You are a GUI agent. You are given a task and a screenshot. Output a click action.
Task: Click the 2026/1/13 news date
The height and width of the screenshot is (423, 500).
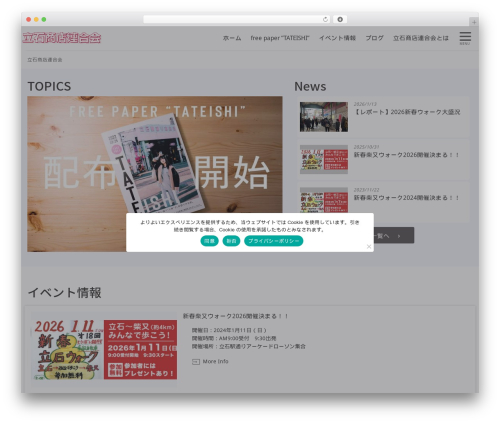coord(365,104)
